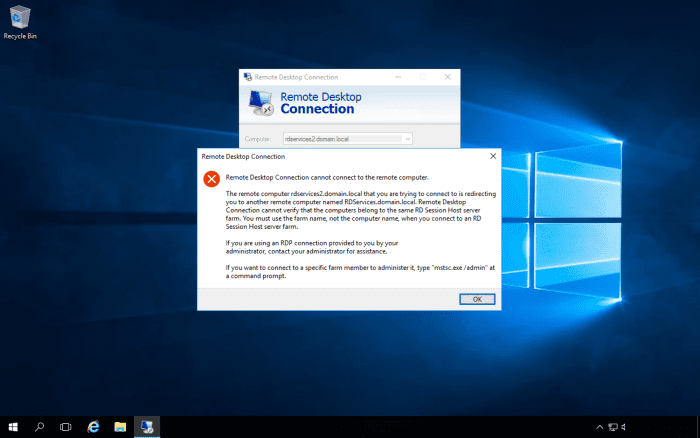Open taskbar Search magnifier
Screen dimensions: 700x438
(x=39, y=427)
